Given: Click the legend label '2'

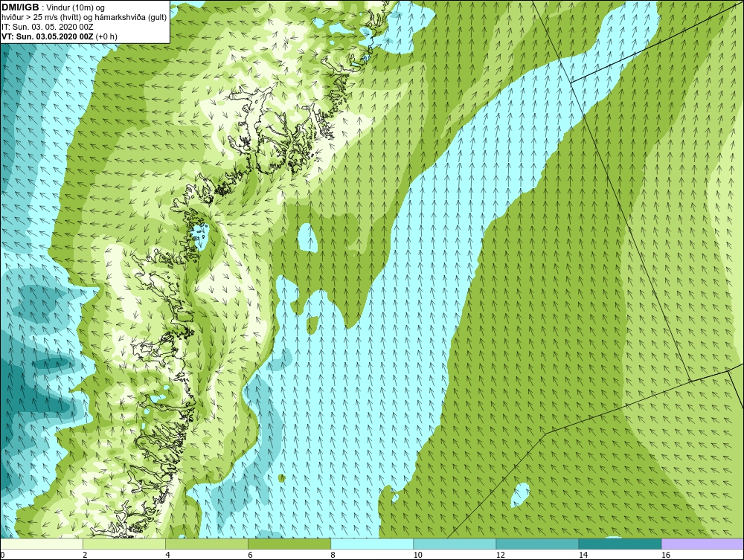Looking at the screenshot, I should [x=85, y=556].
